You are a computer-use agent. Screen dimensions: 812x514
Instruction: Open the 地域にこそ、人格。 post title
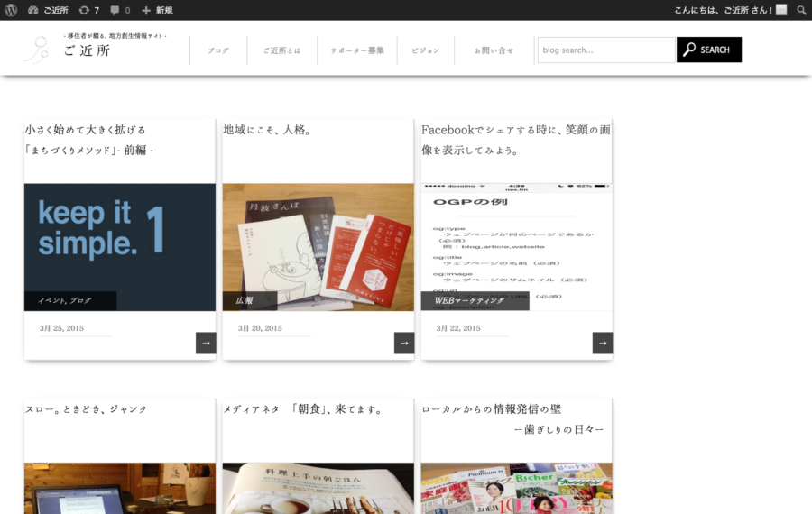coord(268,130)
